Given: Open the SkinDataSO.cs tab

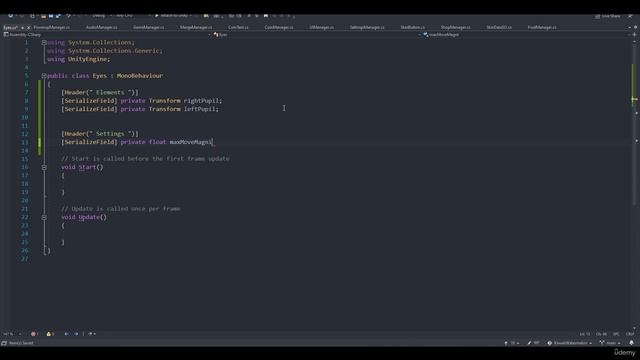Looking at the screenshot, I should point(499,27).
